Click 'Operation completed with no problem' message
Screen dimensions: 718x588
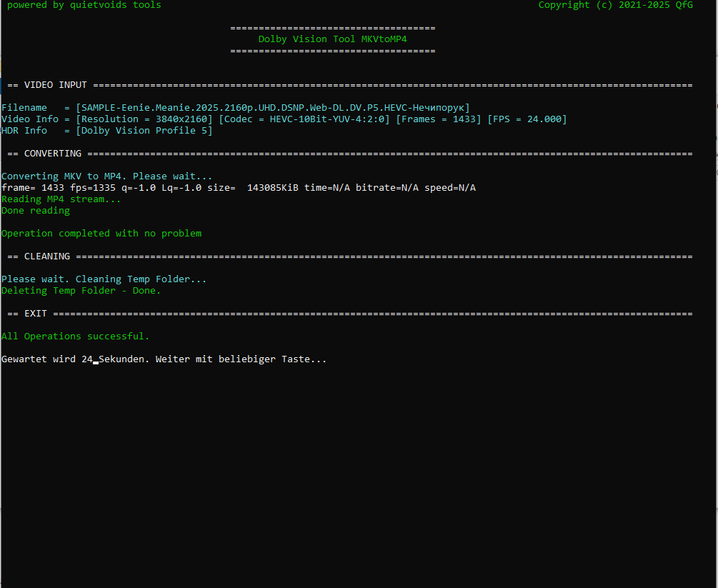tap(101, 234)
